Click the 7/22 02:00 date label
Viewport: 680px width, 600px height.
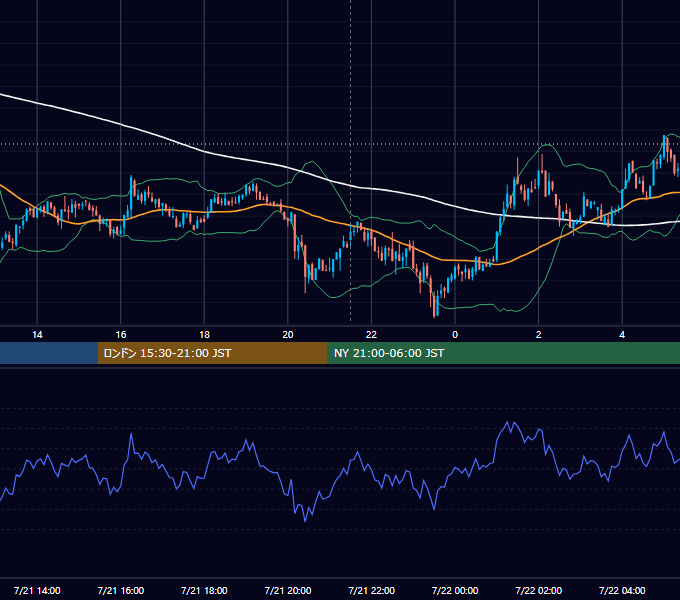539,590
